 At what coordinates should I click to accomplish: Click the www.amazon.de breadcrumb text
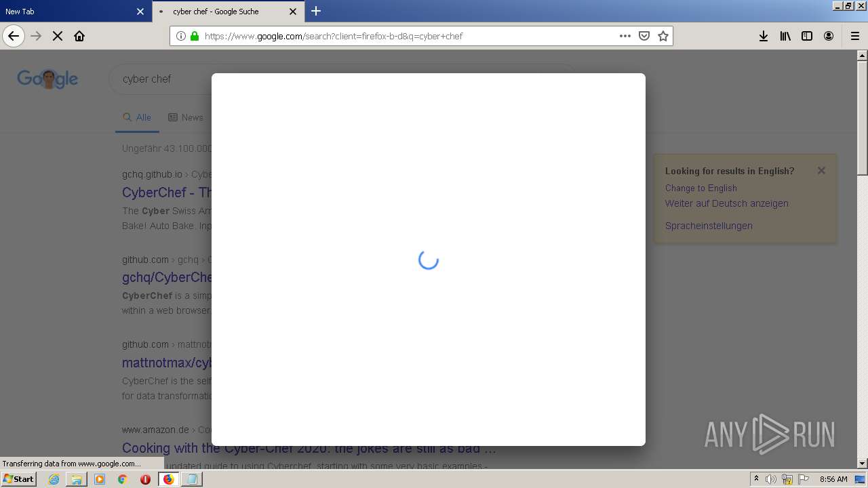155,430
